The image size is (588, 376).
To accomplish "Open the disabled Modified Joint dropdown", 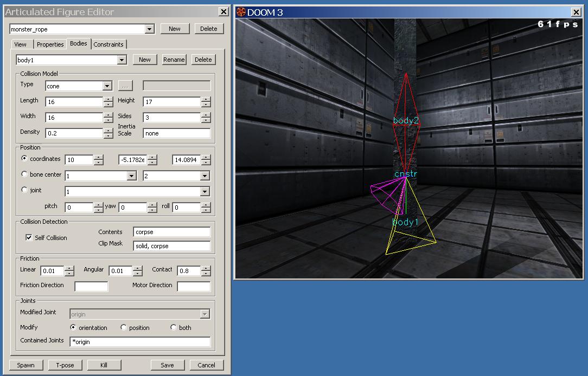I will point(204,314).
